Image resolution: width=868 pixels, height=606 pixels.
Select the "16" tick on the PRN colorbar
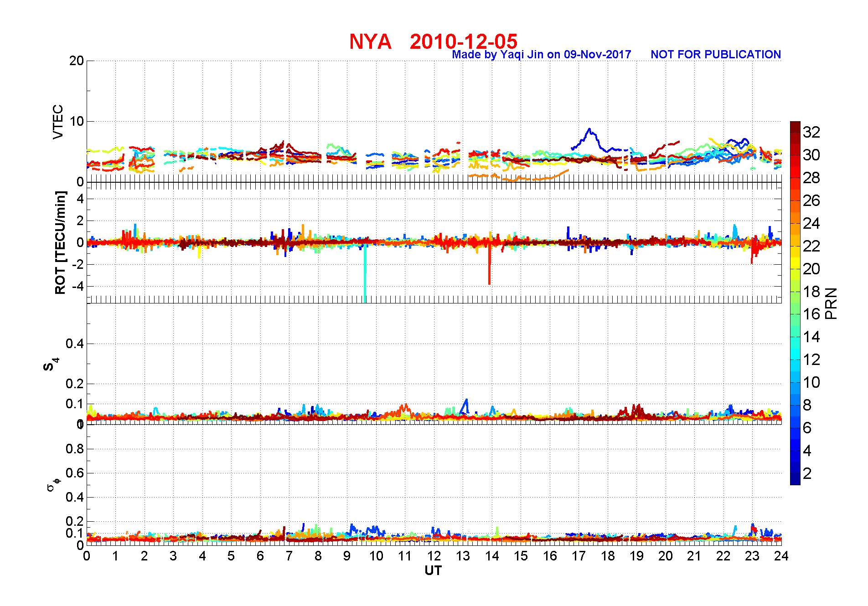point(811,314)
